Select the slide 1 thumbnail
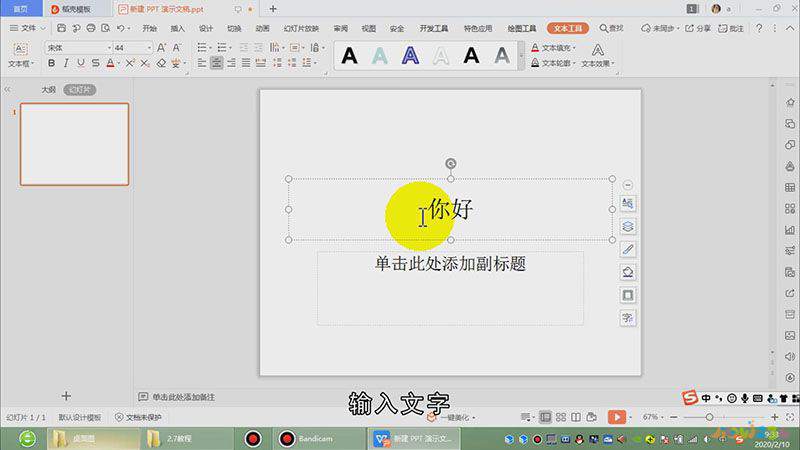 pos(74,144)
